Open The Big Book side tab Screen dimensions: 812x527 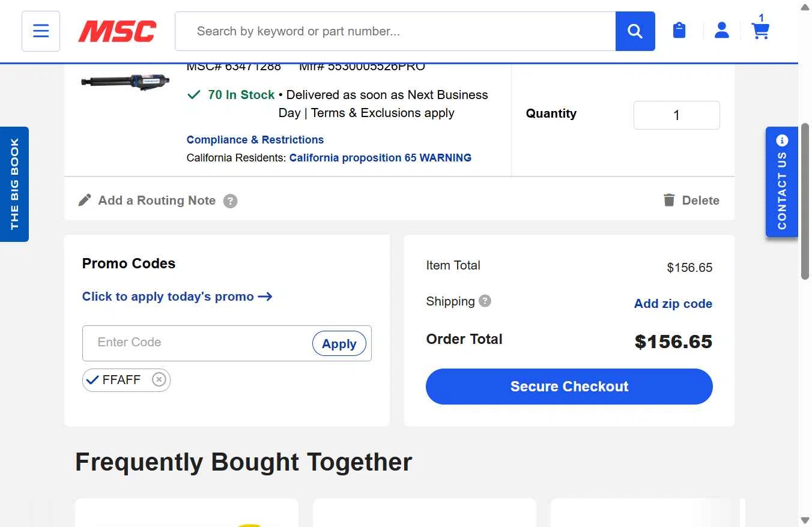point(14,184)
